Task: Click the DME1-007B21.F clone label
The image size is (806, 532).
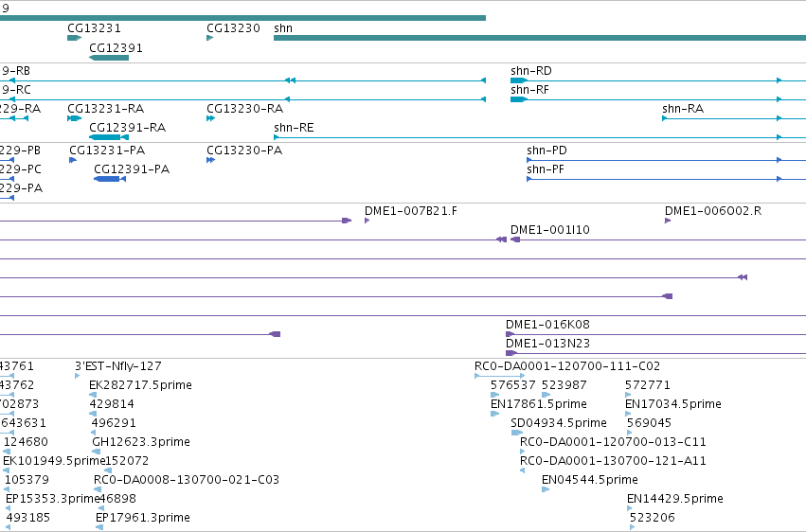Action: (411, 211)
